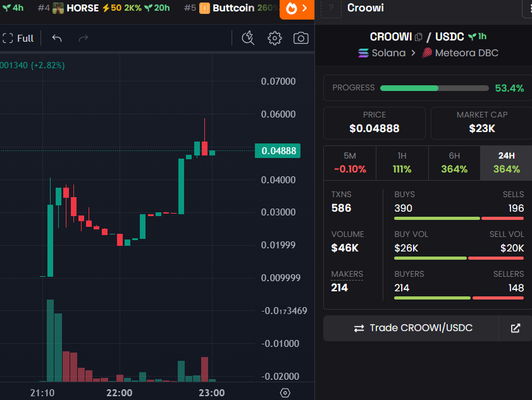This screenshot has width=532, height=400.
Task: Click the BUYS 390 count
Action: pos(403,208)
